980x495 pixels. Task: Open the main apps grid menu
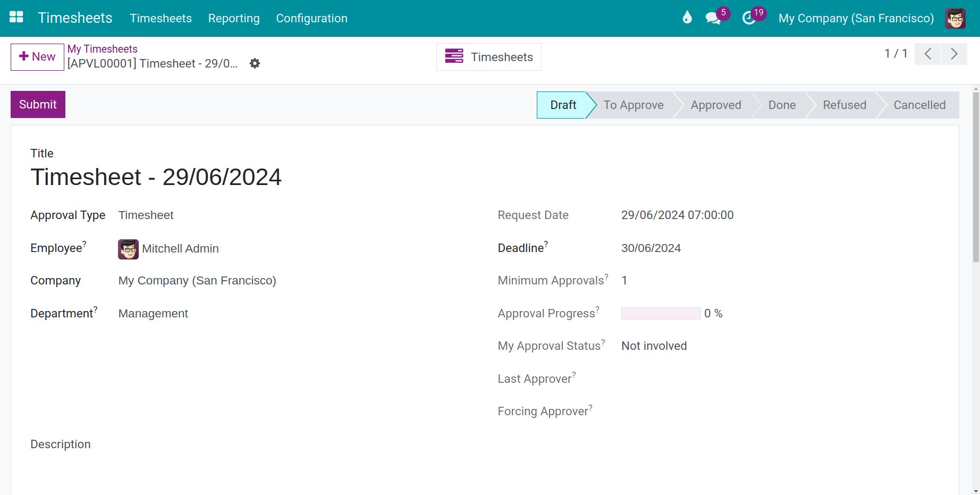16,18
